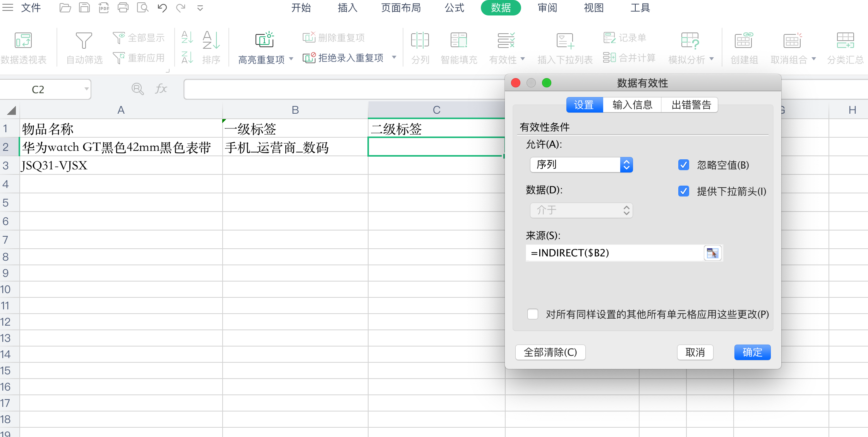The width and height of the screenshot is (868, 437).
Task: Switch to Input Message (输入信息) tab
Action: click(632, 105)
